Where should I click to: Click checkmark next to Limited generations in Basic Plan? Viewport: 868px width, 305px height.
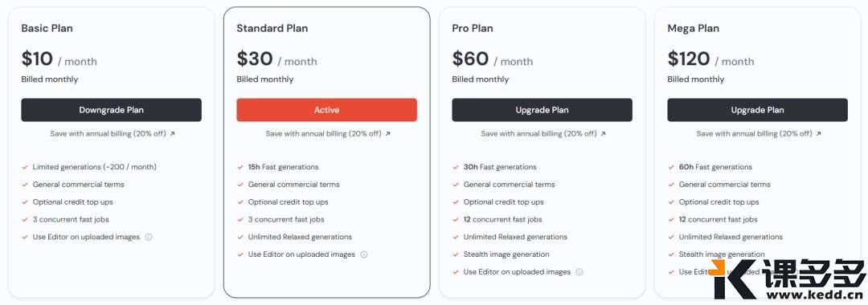[25, 167]
